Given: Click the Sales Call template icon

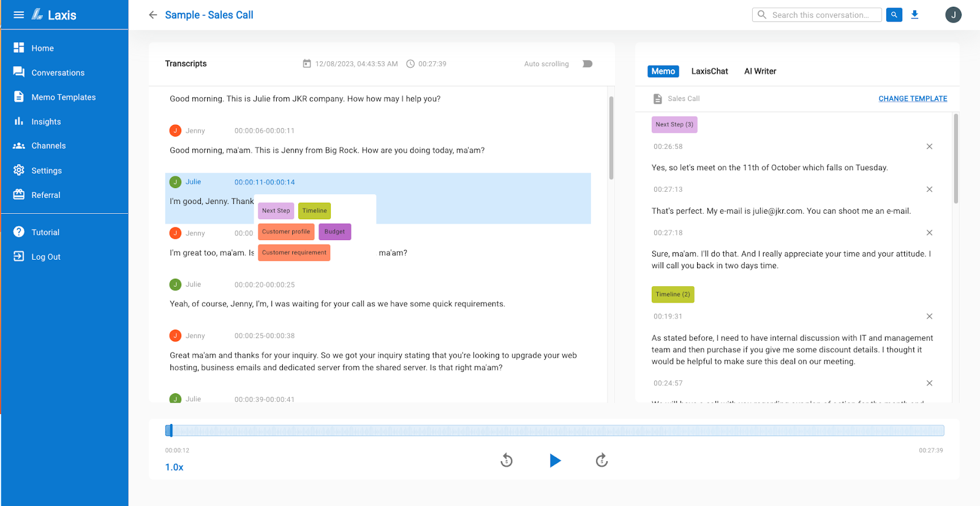Looking at the screenshot, I should point(657,99).
